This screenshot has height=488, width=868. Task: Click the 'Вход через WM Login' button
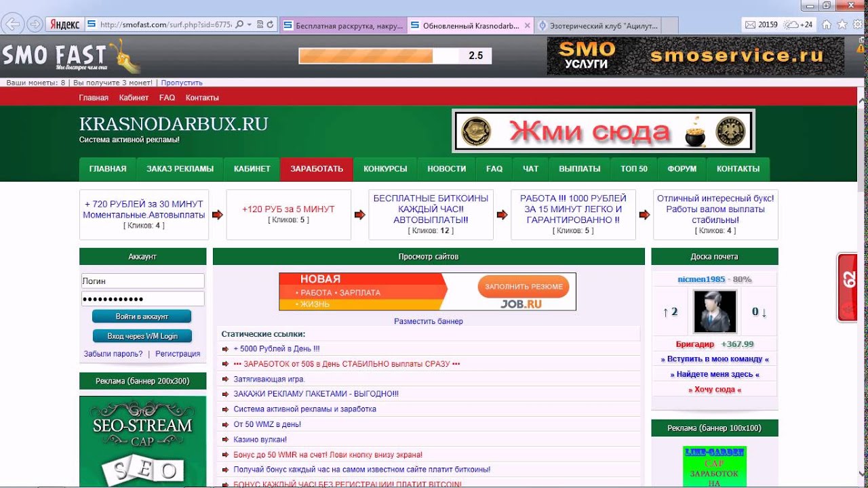tap(142, 336)
